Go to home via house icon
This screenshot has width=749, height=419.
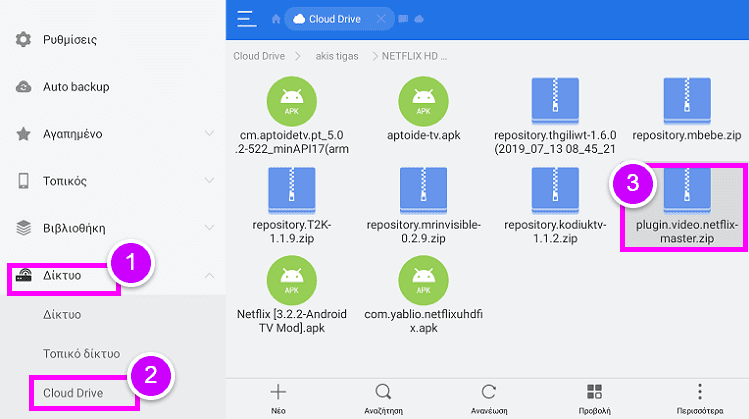coord(276,19)
